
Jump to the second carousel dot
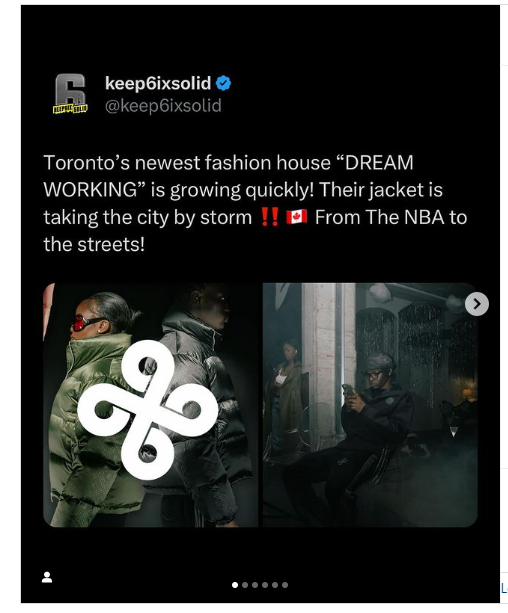coord(245,585)
